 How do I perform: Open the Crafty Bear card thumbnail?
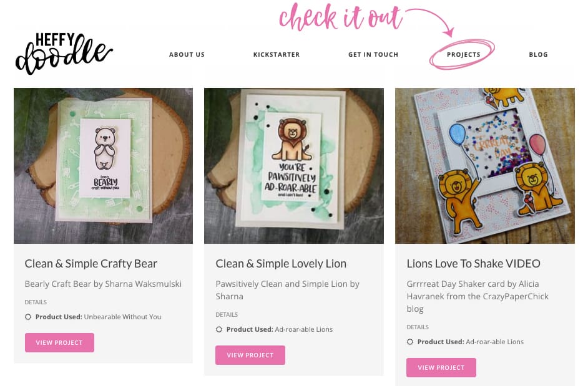coord(103,166)
